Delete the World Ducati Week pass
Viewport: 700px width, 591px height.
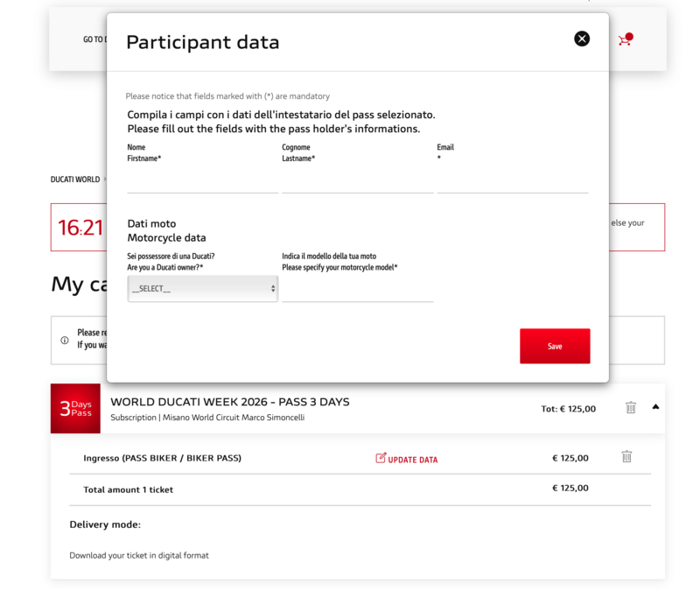(631, 407)
